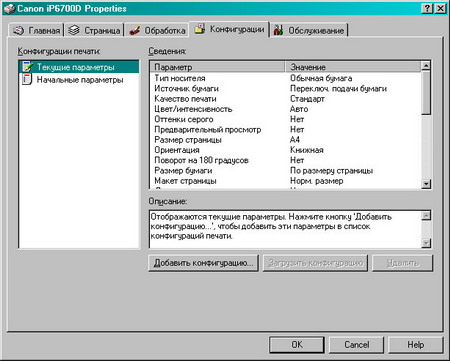The width and height of the screenshot is (450, 361).
Task: Click the Добавить конфигурацию... button
Action: point(204,263)
